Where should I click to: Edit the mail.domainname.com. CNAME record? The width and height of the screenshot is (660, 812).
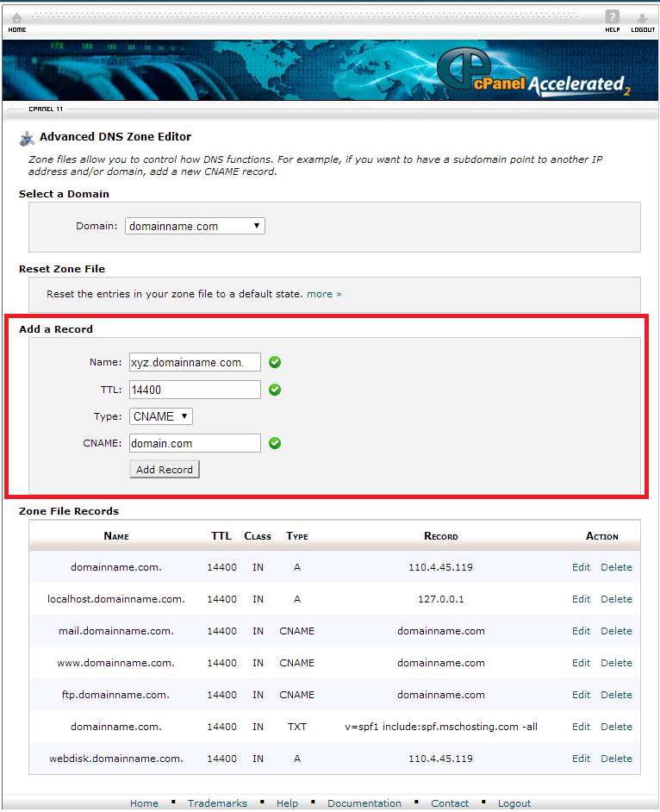pyautogui.click(x=581, y=631)
